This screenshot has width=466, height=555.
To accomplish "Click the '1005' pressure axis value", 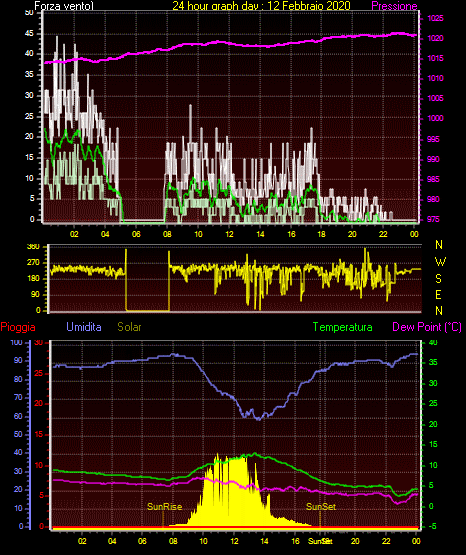I will tap(435, 98).
